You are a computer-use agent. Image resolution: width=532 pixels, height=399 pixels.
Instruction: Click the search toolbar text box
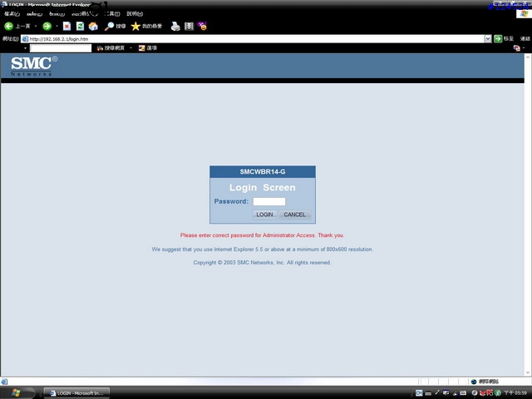pyautogui.click(x=61, y=48)
